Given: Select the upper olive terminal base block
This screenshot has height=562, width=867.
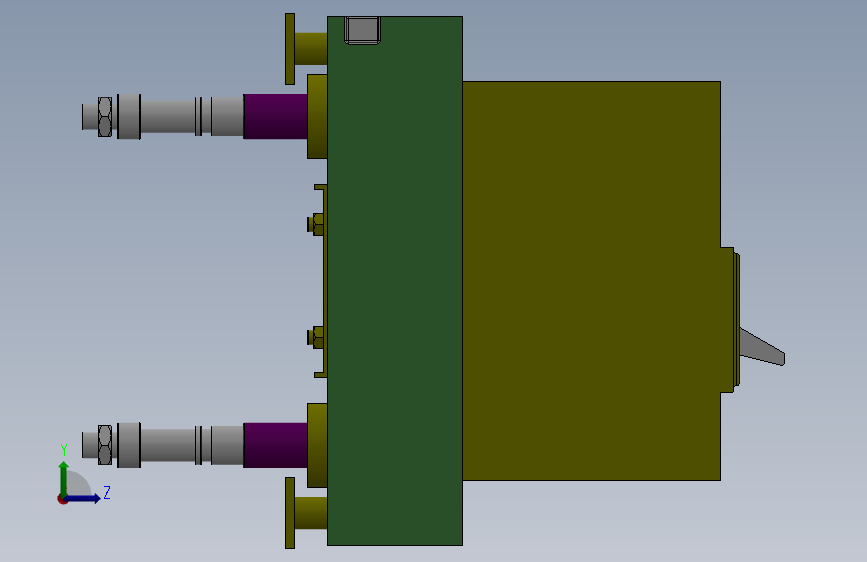Looking at the screenshot, I should point(317,116).
